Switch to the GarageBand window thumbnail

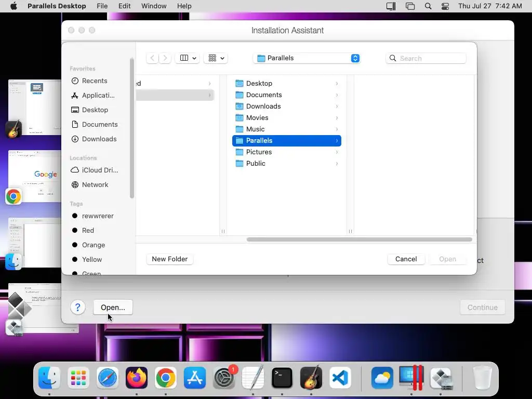(x=35, y=107)
